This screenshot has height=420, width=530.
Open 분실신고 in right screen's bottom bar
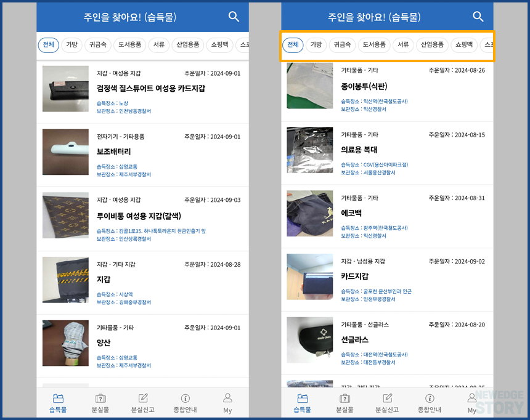(x=387, y=403)
